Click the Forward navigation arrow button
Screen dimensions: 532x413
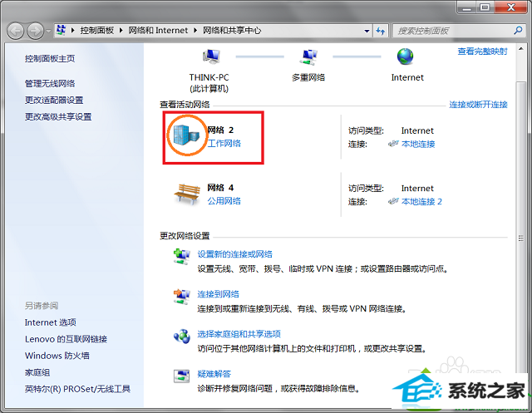35,32
